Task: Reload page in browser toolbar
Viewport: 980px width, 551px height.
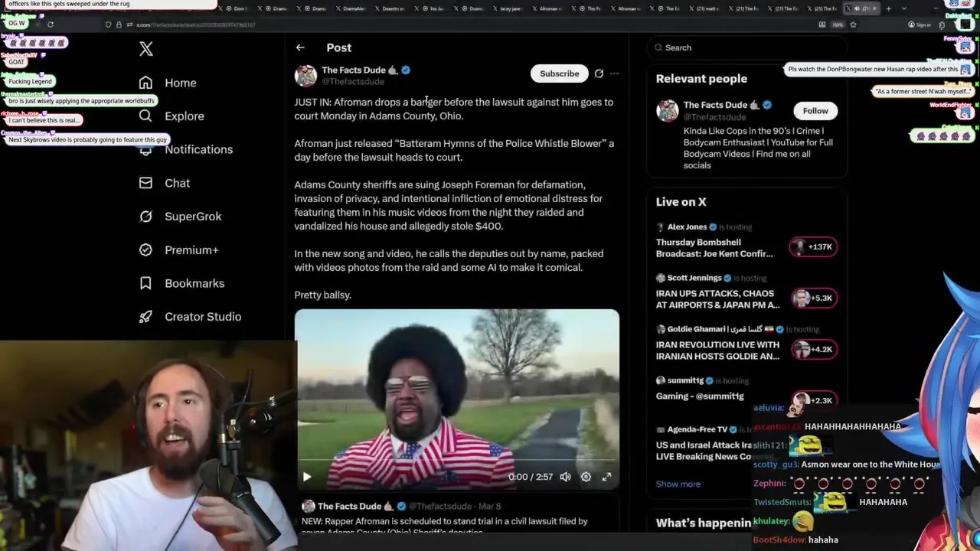Action: click(x=51, y=24)
